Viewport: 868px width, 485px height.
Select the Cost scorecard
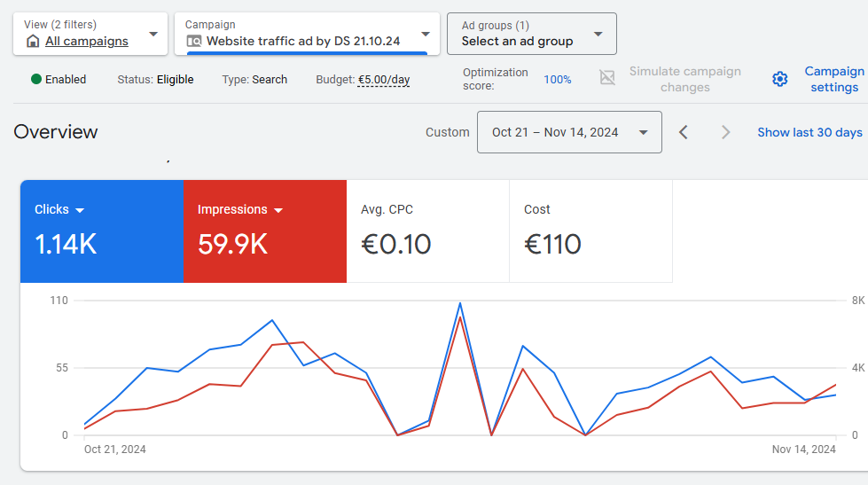[x=590, y=231]
